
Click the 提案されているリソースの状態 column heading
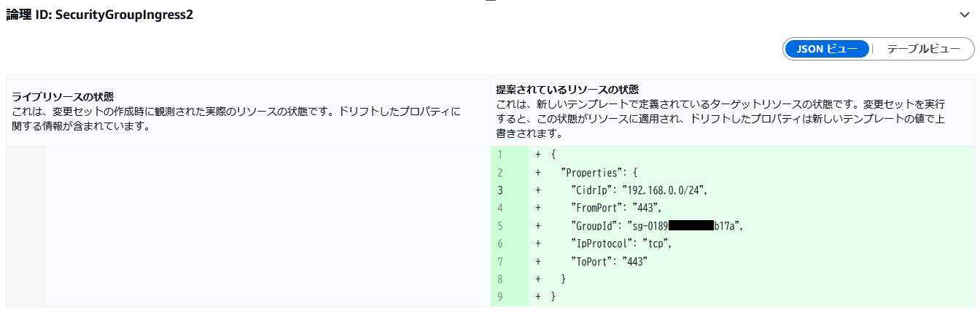(x=567, y=90)
